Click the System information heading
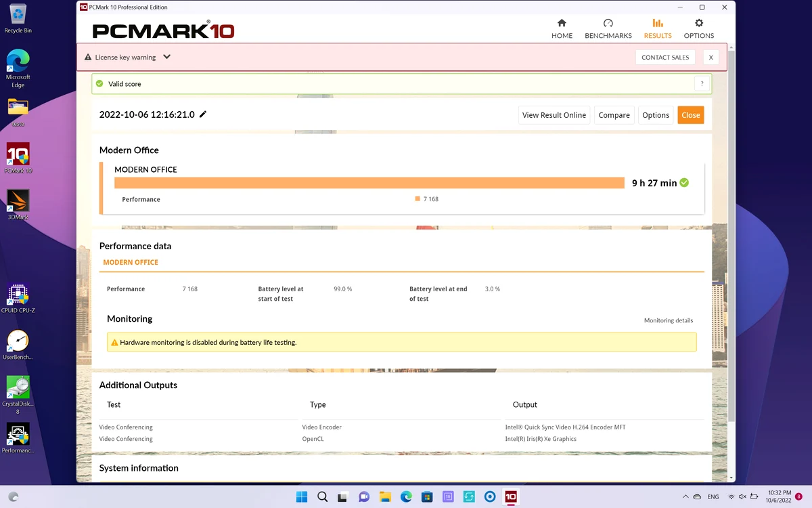 (x=139, y=468)
